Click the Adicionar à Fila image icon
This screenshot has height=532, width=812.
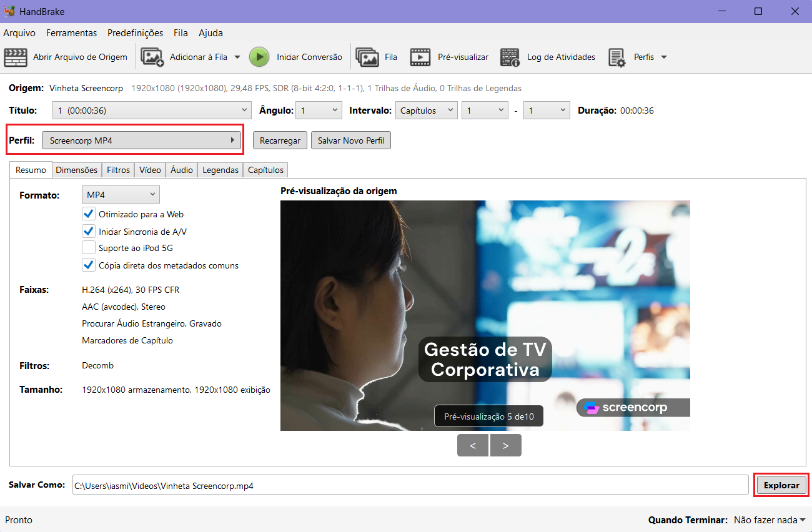pos(152,57)
